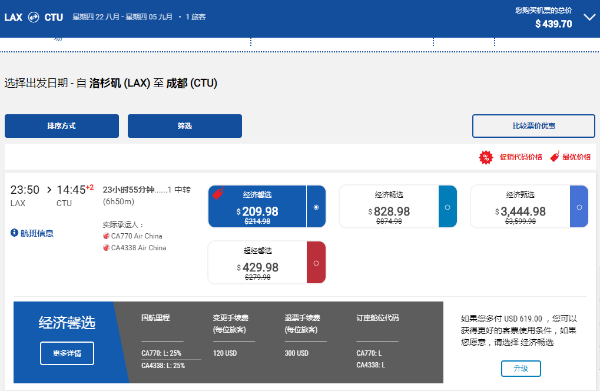Click the $3,444.98 fare card

529,206
